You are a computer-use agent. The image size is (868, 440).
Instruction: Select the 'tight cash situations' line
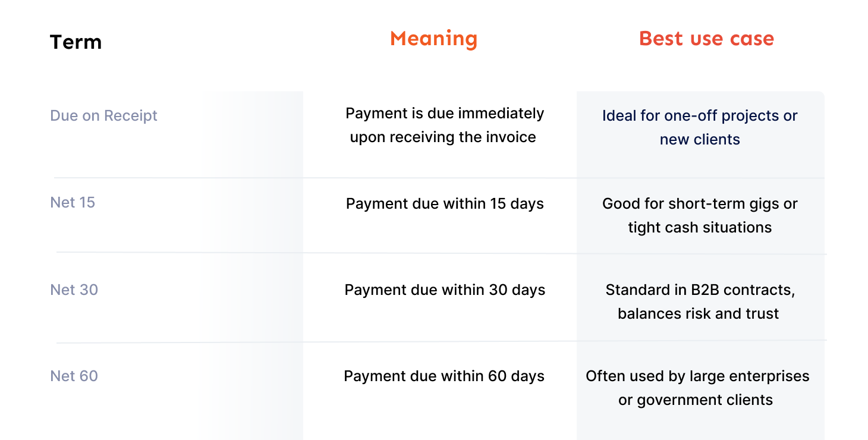700,227
